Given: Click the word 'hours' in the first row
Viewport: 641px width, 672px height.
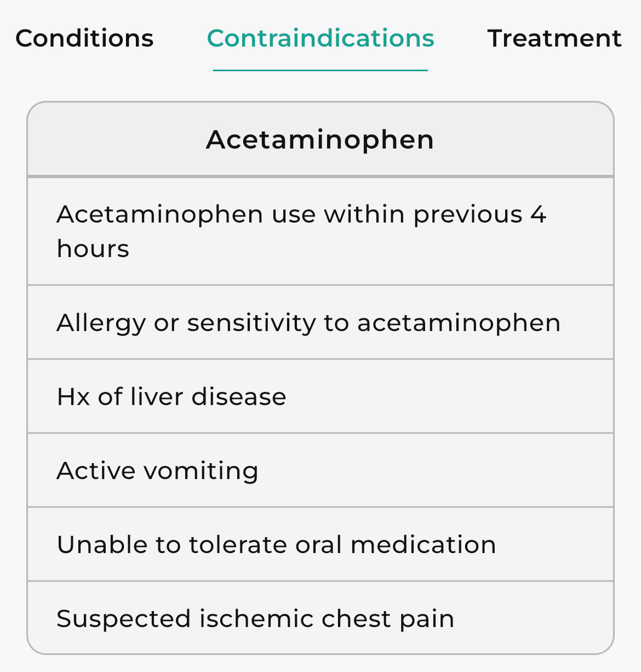Looking at the screenshot, I should click(x=93, y=249).
